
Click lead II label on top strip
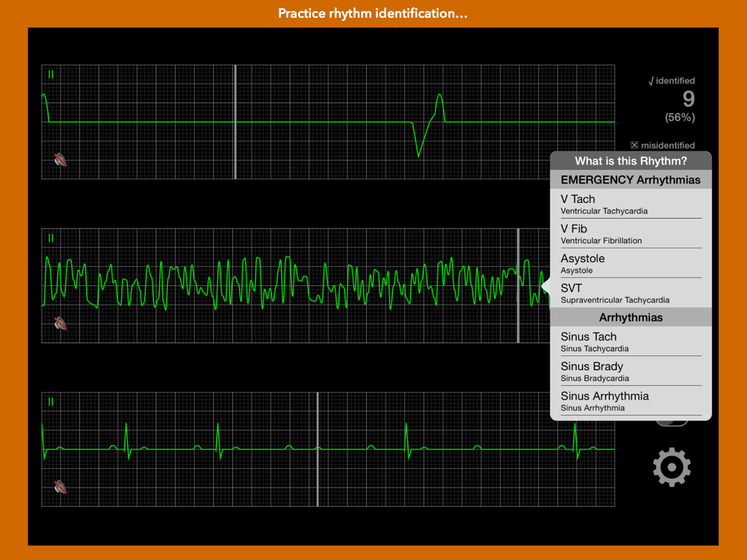tap(51, 75)
